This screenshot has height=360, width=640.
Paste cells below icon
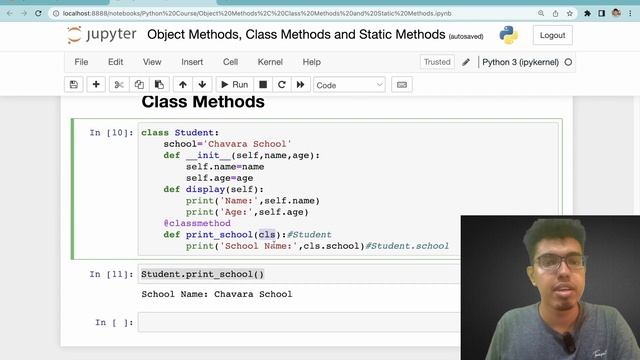[x=159, y=84]
